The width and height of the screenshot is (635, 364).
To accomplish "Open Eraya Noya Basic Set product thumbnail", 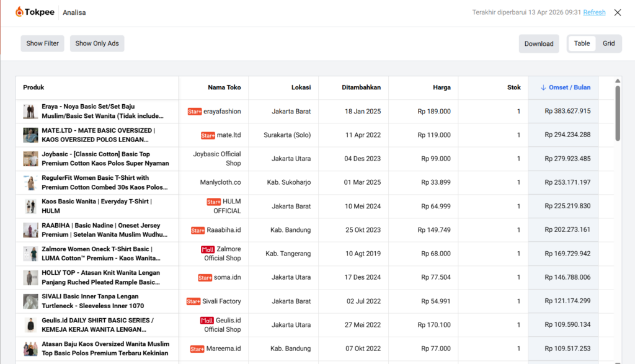I will tap(30, 112).
